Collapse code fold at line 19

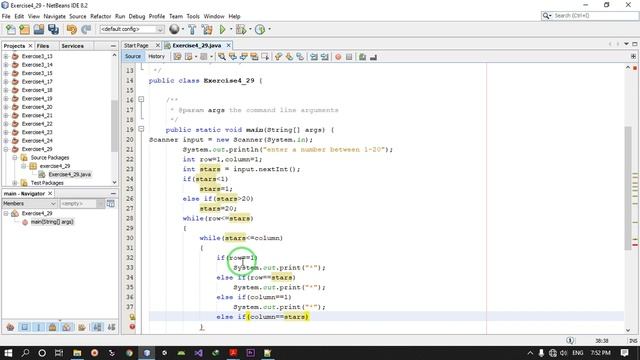click(x=141, y=129)
